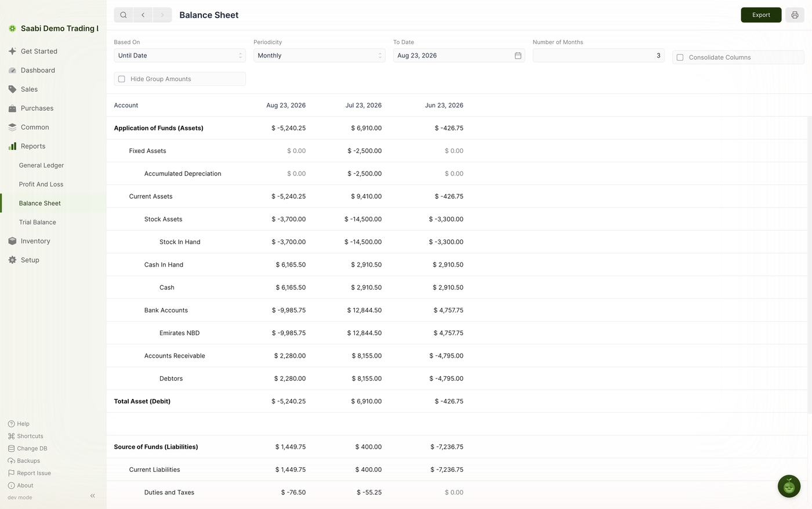
Task: Click the Saabi Demo Trading logo icon
Action: coord(12,28)
